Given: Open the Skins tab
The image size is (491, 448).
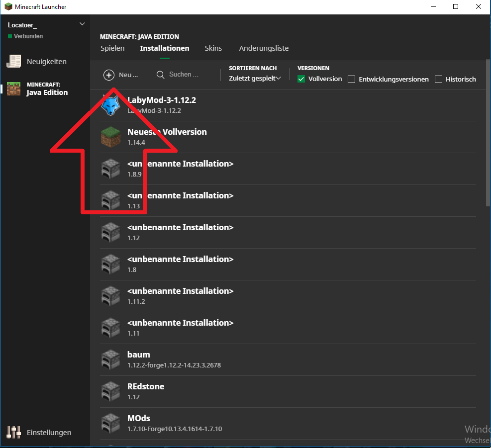Looking at the screenshot, I should coord(213,48).
